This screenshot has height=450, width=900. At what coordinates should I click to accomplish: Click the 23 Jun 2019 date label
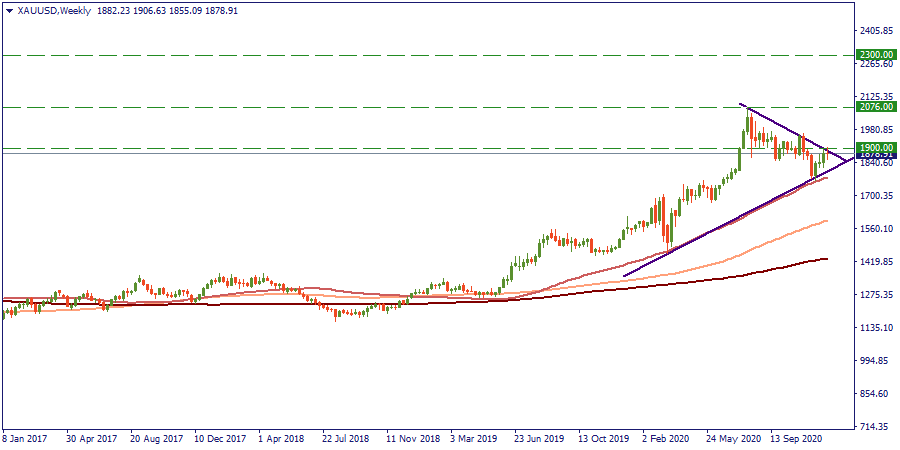[538, 439]
